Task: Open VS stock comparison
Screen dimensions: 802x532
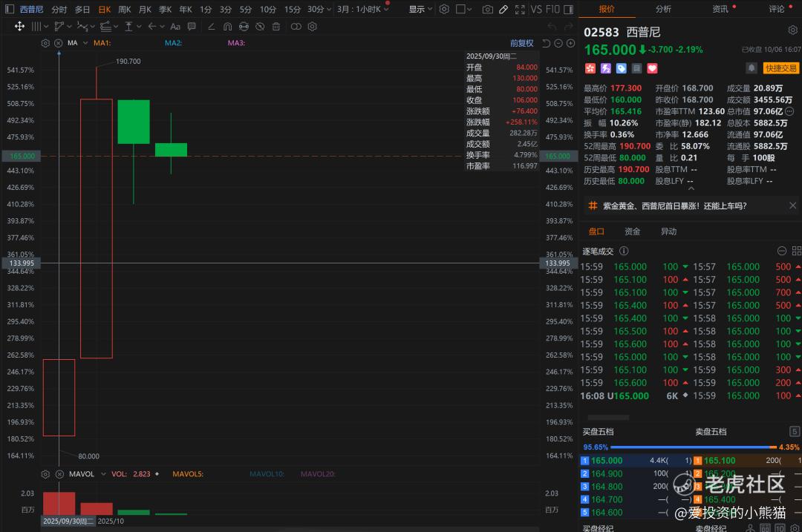Action: (536, 9)
